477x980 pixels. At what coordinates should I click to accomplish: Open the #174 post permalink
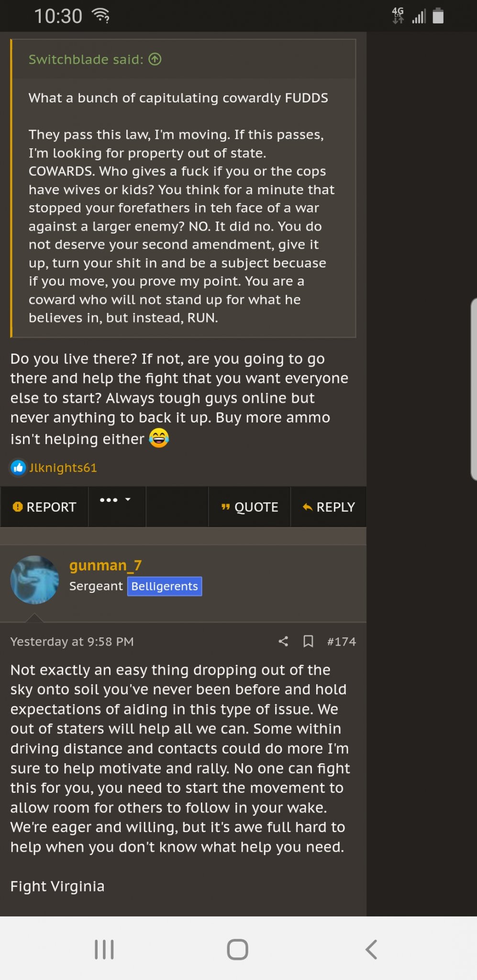coord(342,641)
